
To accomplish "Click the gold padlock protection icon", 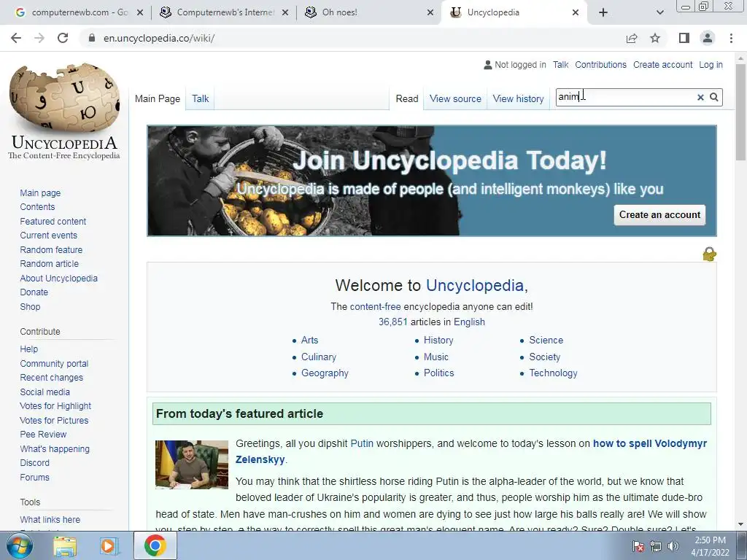I will [709, 254].
